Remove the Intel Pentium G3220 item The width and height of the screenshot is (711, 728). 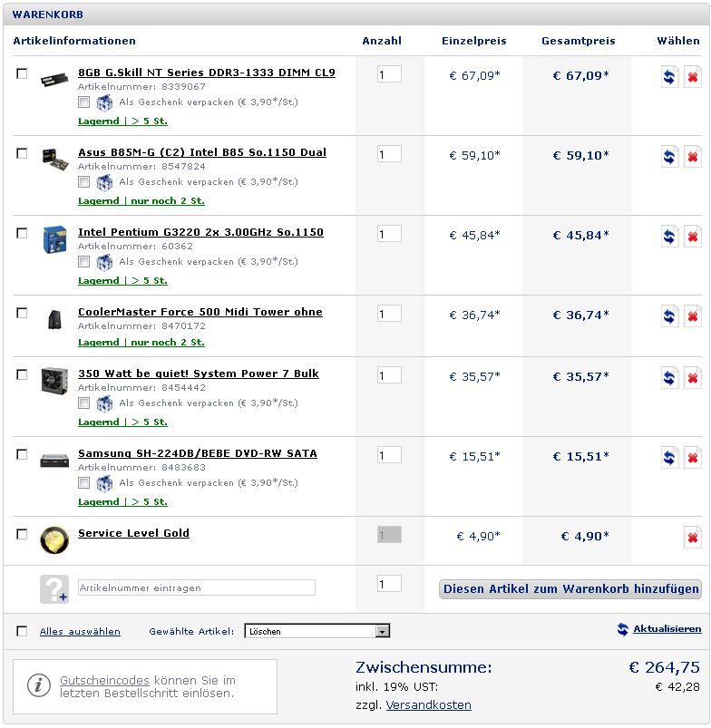click(x=693, y=237)
